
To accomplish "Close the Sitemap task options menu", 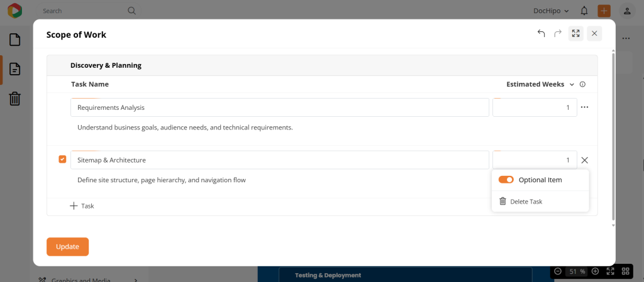I will coord(584,160).
